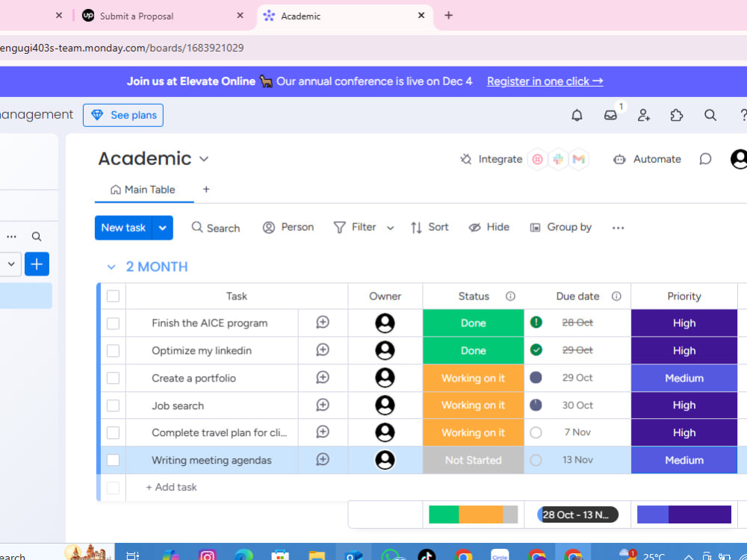Image resolution: width=747 pixels, height=560 pixels.
Task: Click the New task button
Action: click(123, 228)
